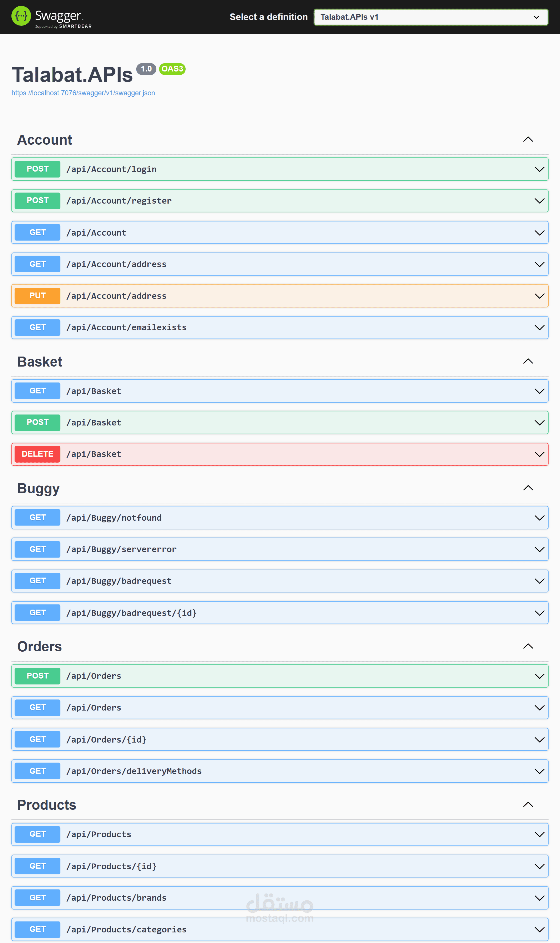Collapse the Account section chevron
The height and width of the screenshot is (943, 560).
coord(528,139)
